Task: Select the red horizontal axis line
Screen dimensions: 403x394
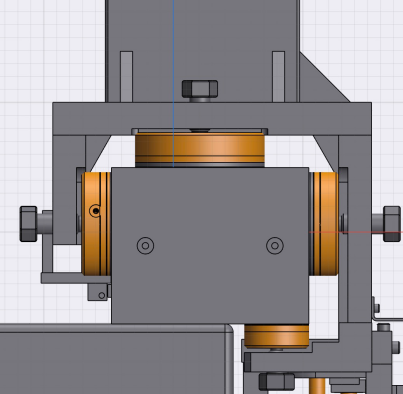Action: tap(356, 232)
